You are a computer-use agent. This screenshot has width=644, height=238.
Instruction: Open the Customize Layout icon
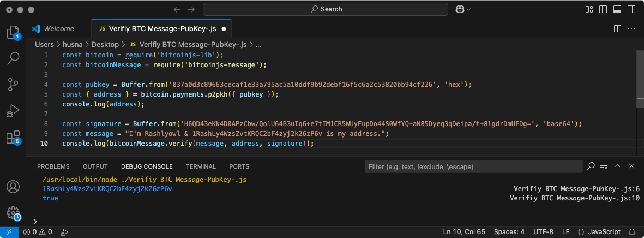(589, 9)
